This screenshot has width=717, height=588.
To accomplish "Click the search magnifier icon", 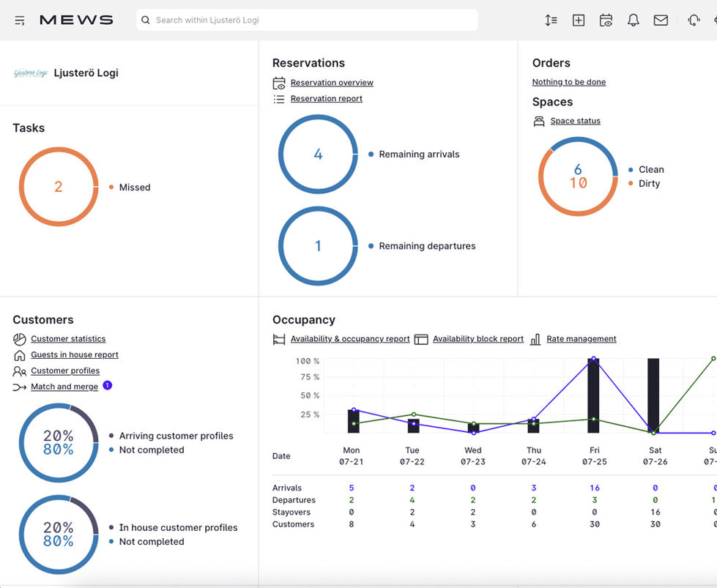I will 146,20.
